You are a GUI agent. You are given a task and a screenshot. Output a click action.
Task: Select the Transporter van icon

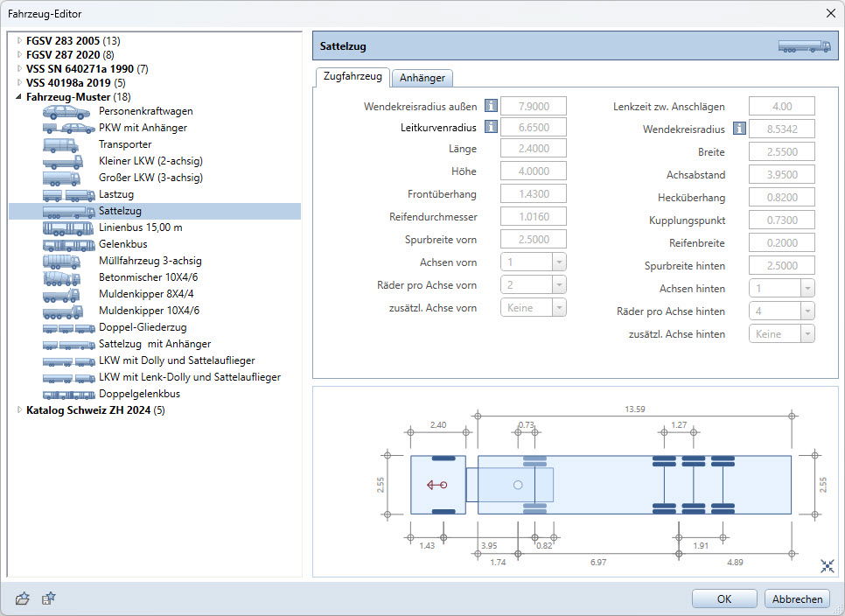tap(60, 145)
